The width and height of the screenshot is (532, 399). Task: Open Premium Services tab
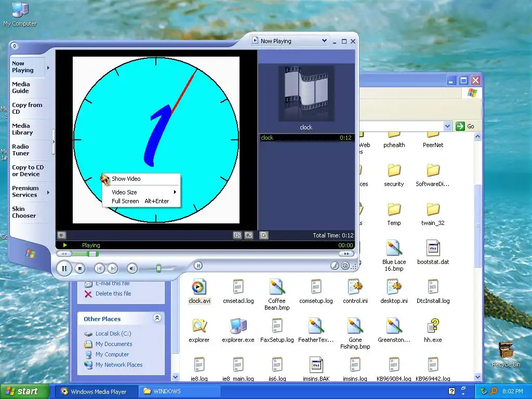[25, 191]
